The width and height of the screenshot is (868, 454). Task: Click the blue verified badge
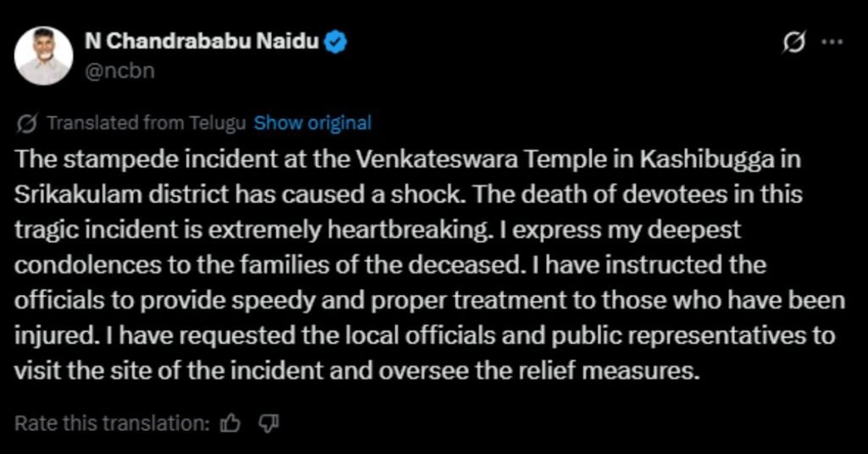(337, 42)
